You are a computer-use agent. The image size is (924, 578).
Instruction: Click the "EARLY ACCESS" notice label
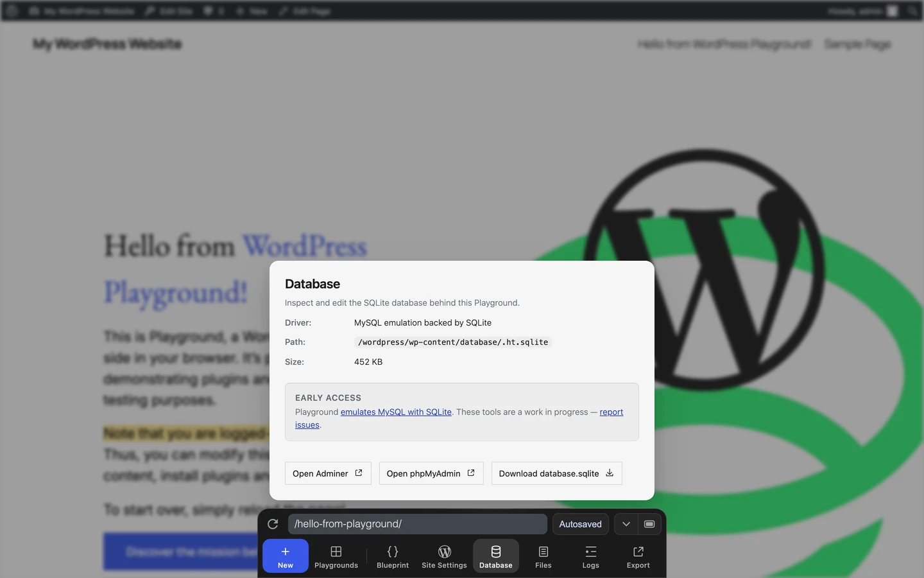(x=328, y=398)
